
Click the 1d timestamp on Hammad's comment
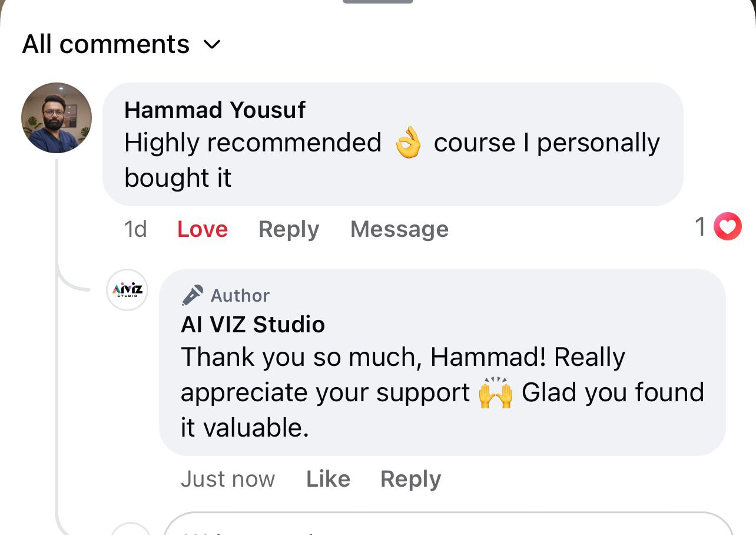point(135,229)
